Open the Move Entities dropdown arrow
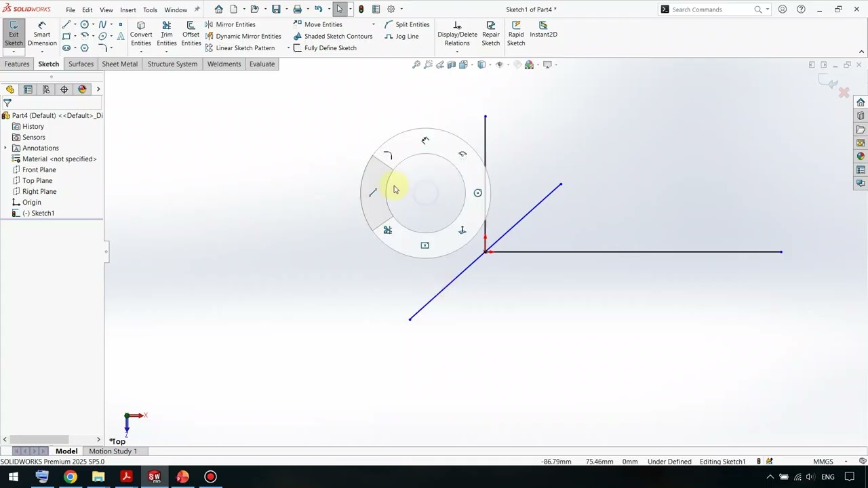 (x=373, y=24)
